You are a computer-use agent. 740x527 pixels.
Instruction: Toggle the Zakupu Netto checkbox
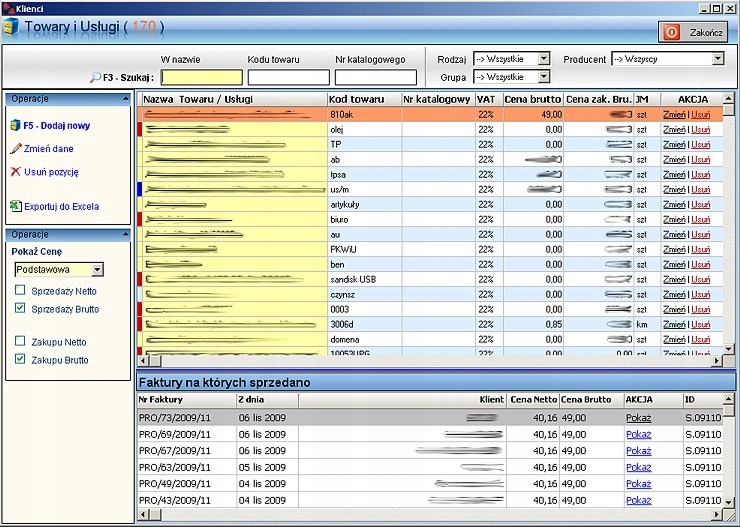coord(21,341)
